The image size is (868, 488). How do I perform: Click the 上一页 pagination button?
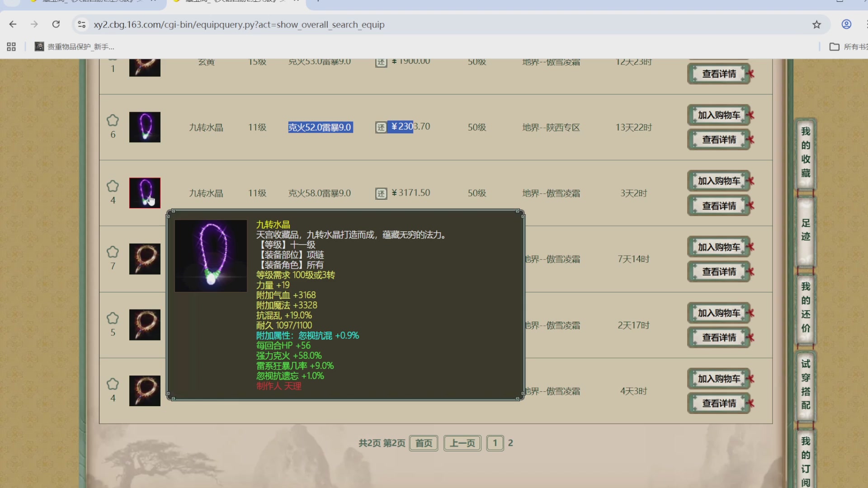(x=462, y=443)
